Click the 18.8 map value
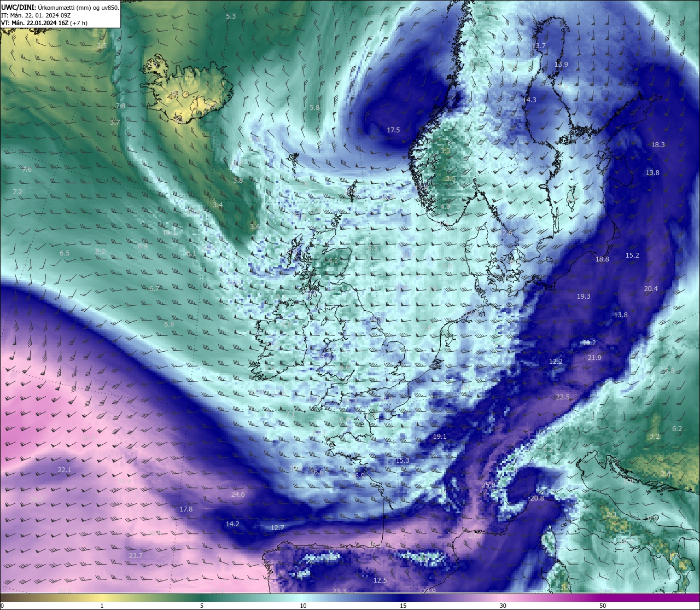 tap(602, 259)
